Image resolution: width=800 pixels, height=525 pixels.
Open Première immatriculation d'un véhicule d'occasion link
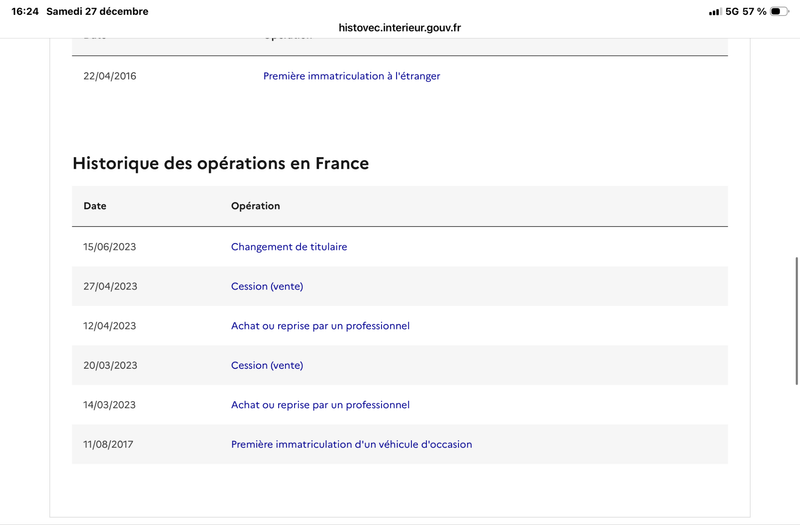coord(351,444)
